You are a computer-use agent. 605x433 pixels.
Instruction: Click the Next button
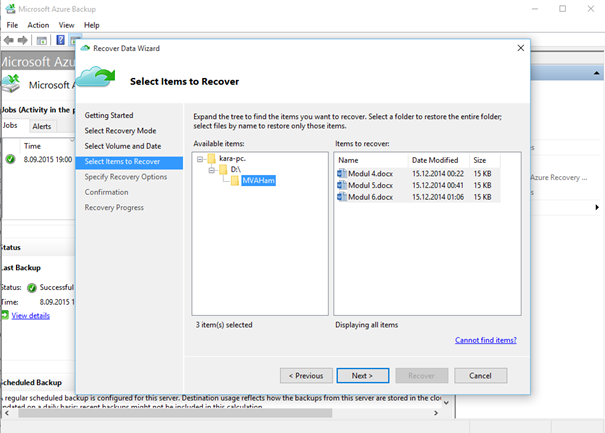pyautogui.click(x=363, y=375)
